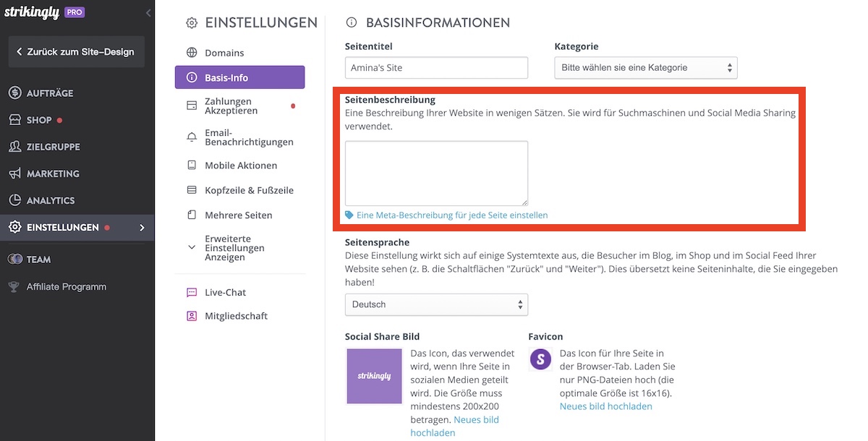Open Analytics via the pie chart icon
The width and height of the screenshot is (868, 441).
pos(14,200)
